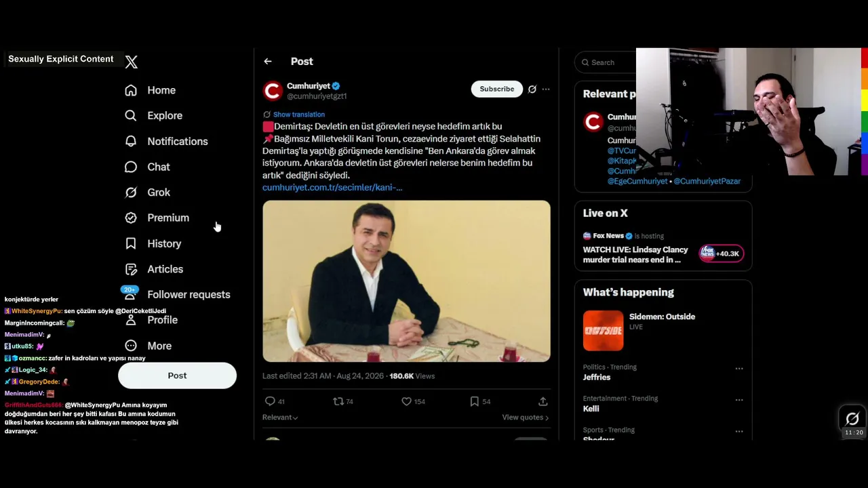Repost using the retweet icon
Image resolution: width=868 pixels, height=488 pixels.
(338, 401)
